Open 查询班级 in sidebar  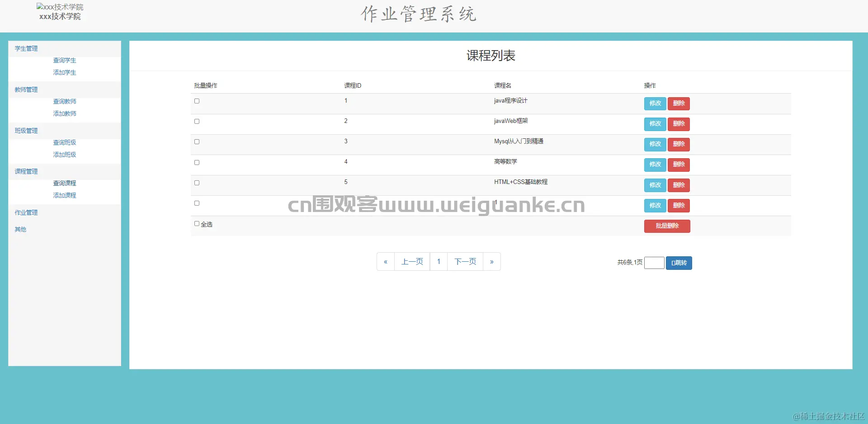[x=65, y=143]
